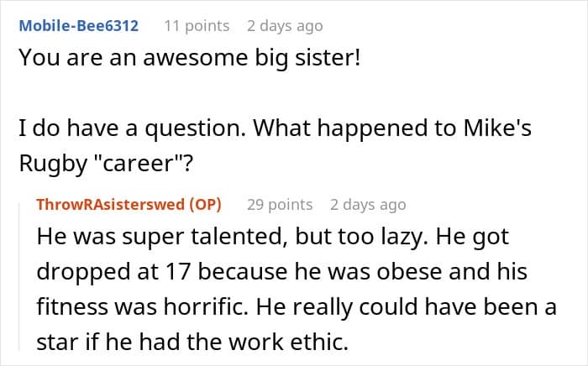Open Mobile-Bee6312 comment timestamp permalink

[x=285, y=26]
